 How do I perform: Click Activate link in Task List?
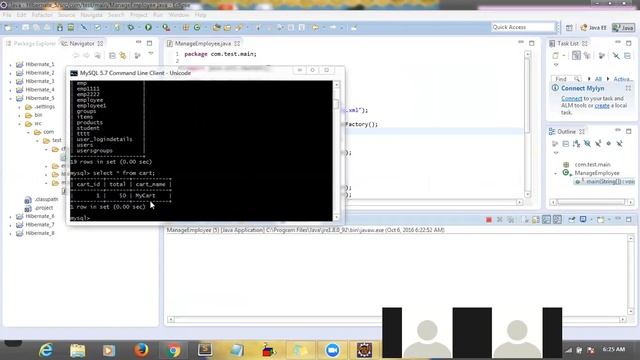click(x=623, y=79)
